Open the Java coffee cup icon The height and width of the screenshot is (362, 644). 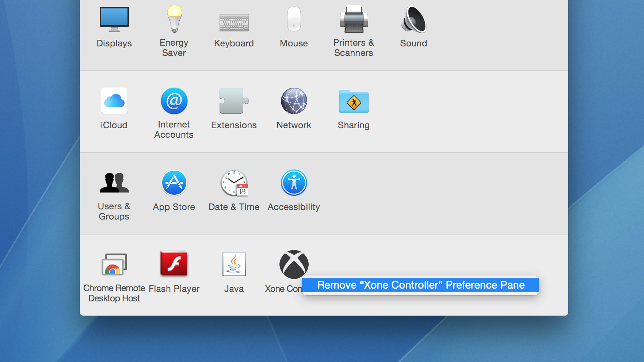pyautogui.click(x=234, y=264)
